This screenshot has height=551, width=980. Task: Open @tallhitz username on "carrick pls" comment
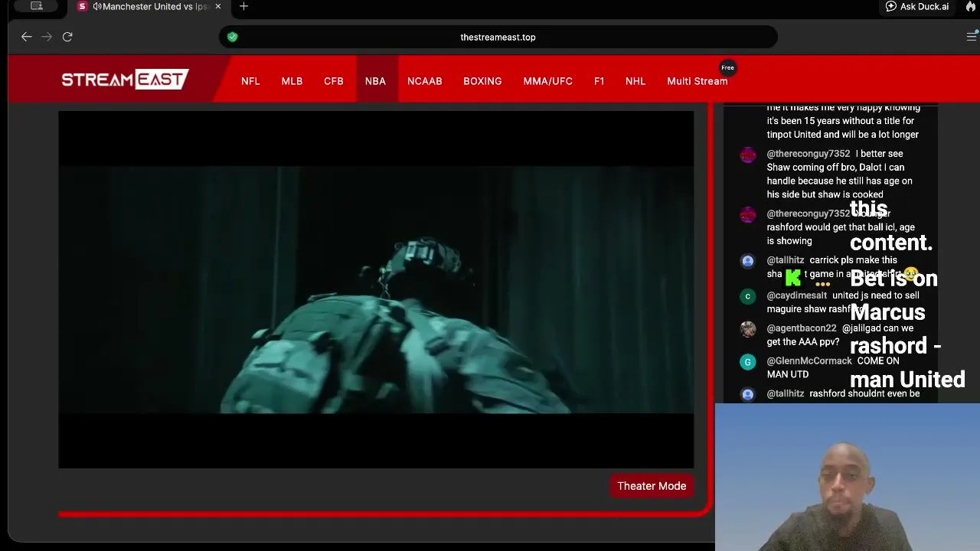786,260
